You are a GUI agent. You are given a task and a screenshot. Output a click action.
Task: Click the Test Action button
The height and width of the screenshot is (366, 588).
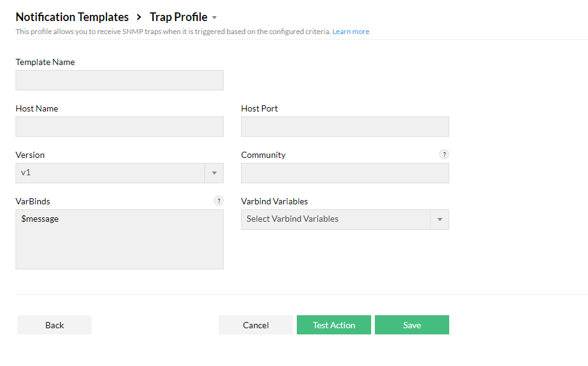click(334, 325)
